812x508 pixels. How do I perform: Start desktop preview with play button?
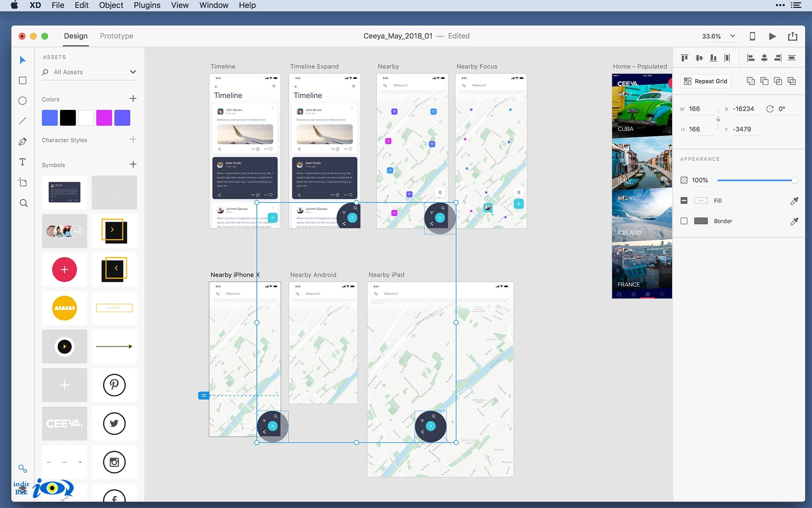point(773,36)
